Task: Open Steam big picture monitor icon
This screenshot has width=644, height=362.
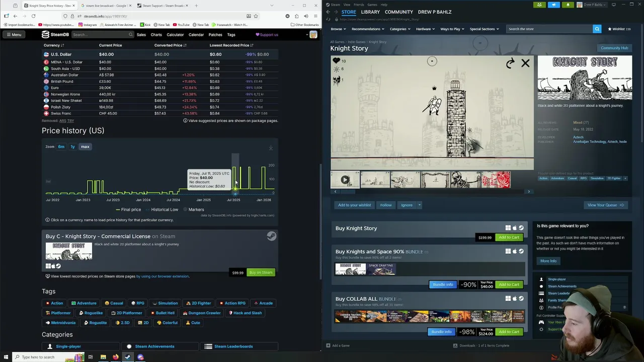Action: (x=614, y=5)
